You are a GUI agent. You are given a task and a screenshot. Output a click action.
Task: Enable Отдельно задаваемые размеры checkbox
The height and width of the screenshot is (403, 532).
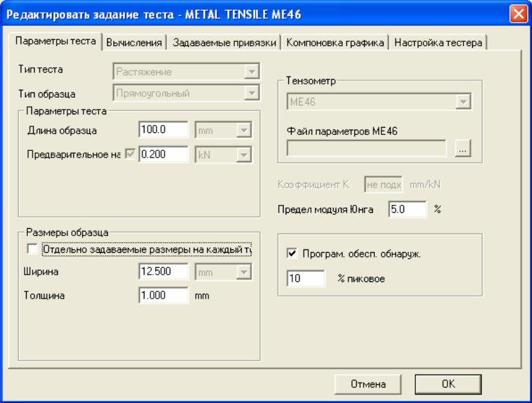[33, 249]
